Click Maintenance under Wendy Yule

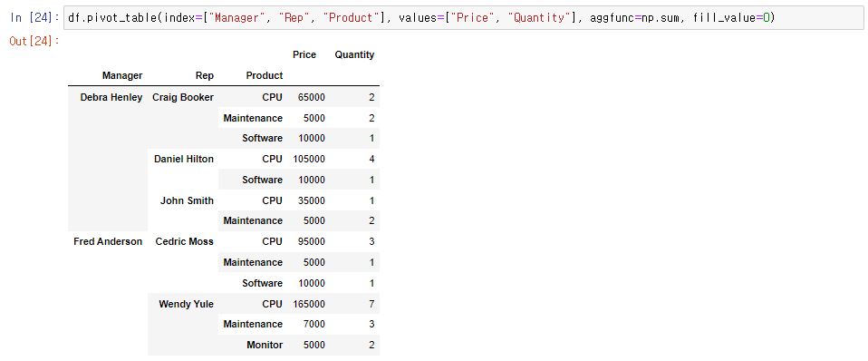point(253,324)
